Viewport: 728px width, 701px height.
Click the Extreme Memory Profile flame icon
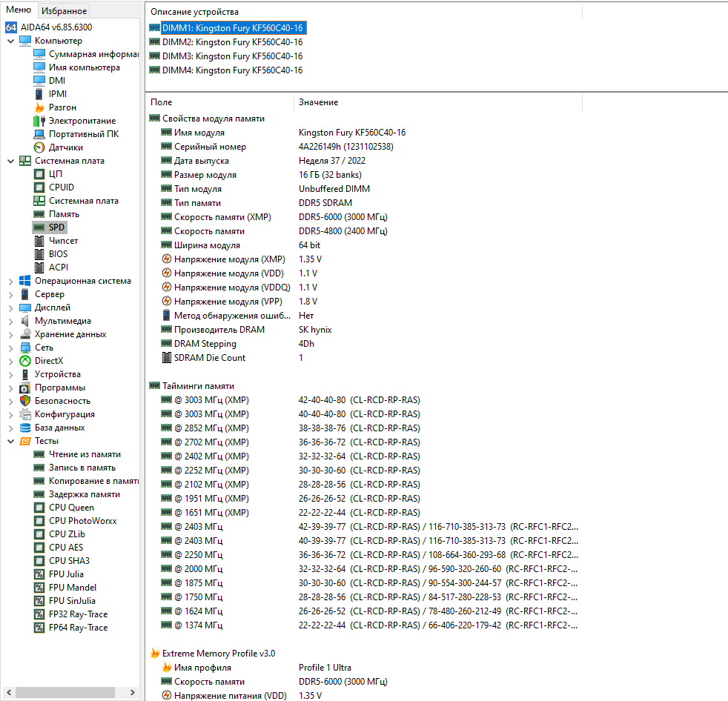click(x=155, y=654)
